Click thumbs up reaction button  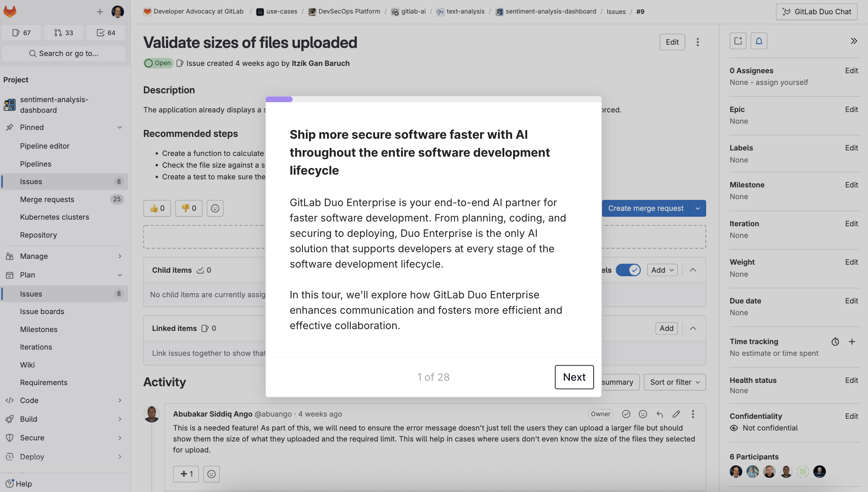pos(157,208)
